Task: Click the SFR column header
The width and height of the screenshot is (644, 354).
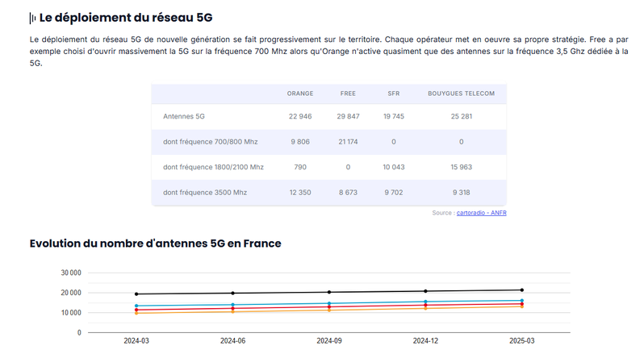Action: tap(394, 94)
